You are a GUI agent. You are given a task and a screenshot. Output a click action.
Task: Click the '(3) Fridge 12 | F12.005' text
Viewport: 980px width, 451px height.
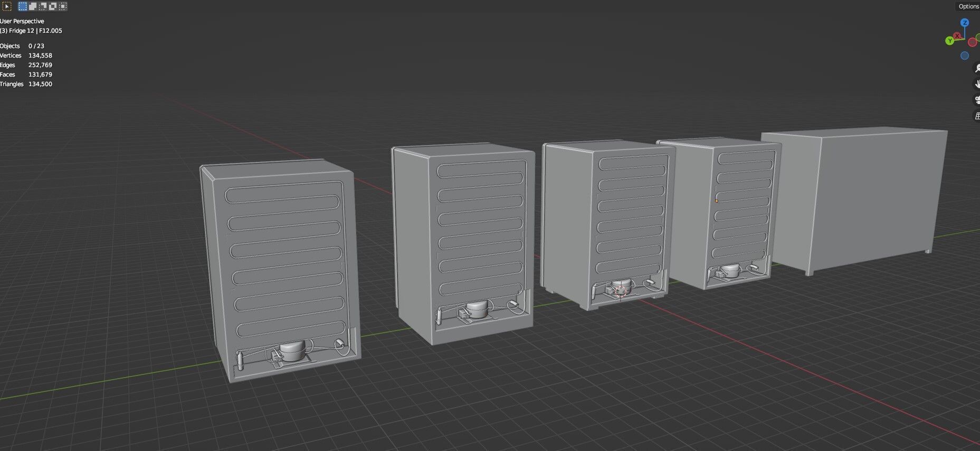[31, 31]
